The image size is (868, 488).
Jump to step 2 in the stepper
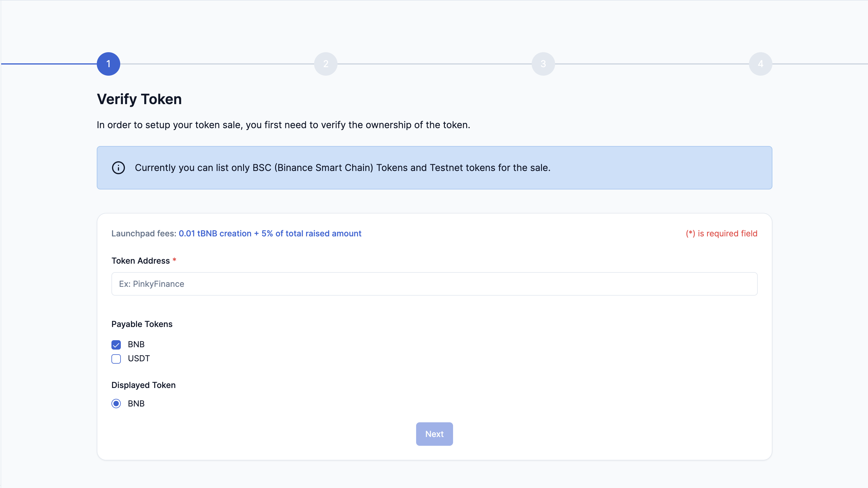click(x=325, y=64)
